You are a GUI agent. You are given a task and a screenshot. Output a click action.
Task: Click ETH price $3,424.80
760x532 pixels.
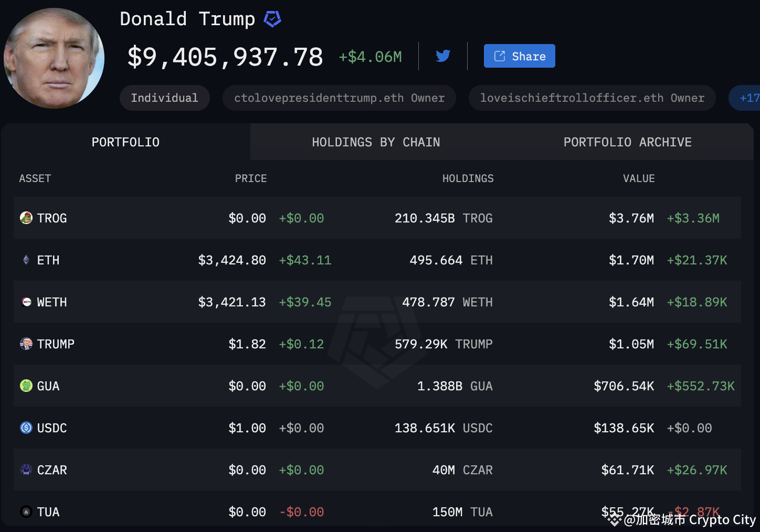(x=232, y=260)
